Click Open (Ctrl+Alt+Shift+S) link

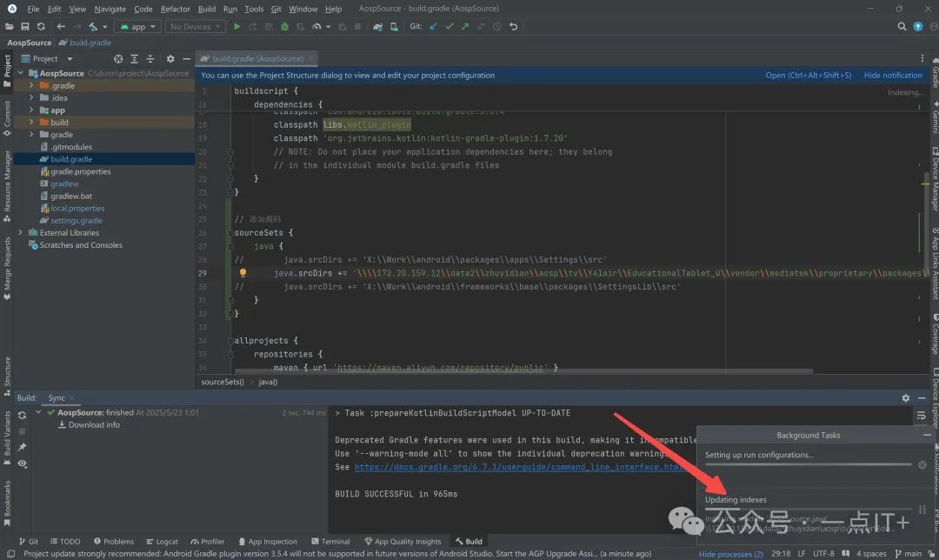click(x=808, y=76)
